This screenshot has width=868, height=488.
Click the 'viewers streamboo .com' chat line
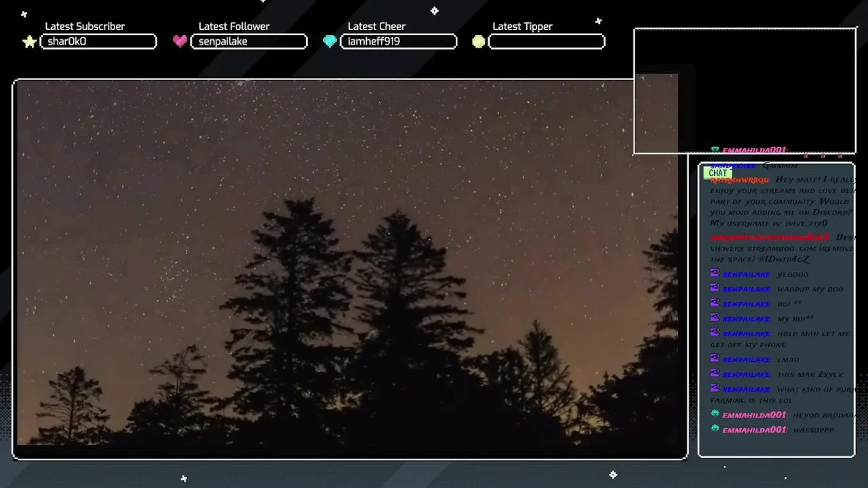783,249
